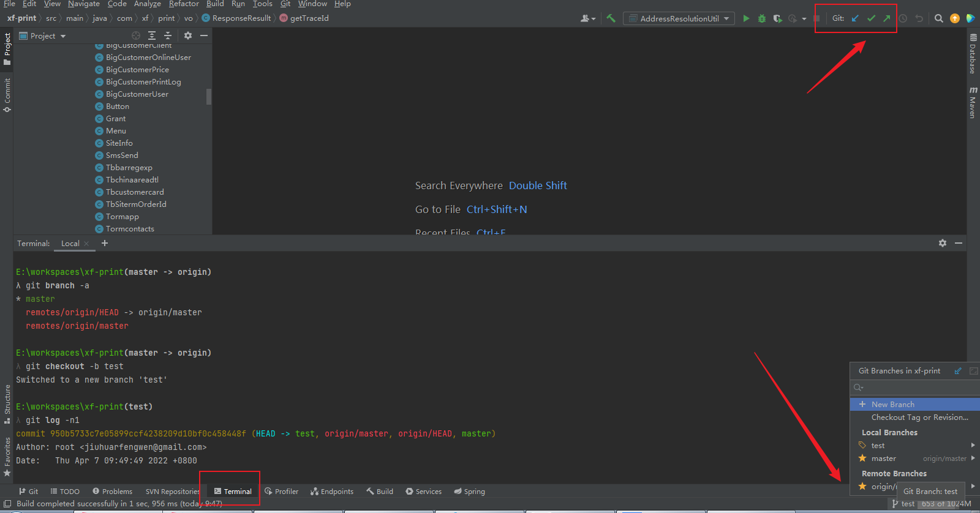Open the Endpoints tool window tab
Image resolution: width=980 pixels, height=513 pixels.
331,492
